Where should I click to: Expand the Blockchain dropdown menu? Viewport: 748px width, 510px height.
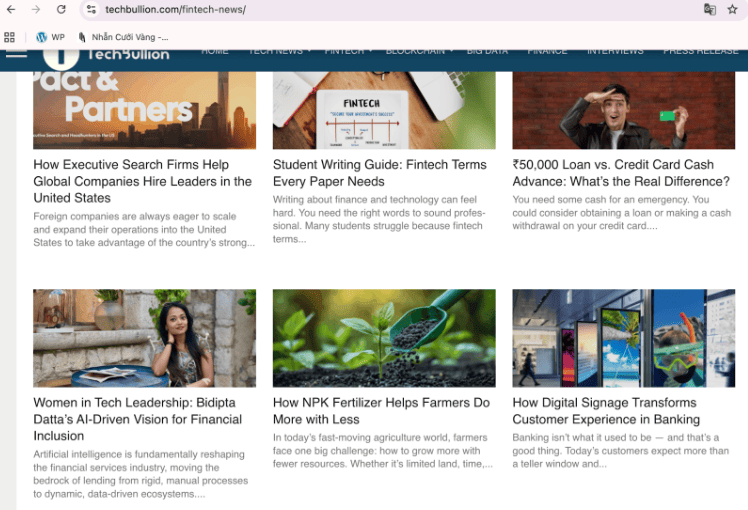pos(419,51)
